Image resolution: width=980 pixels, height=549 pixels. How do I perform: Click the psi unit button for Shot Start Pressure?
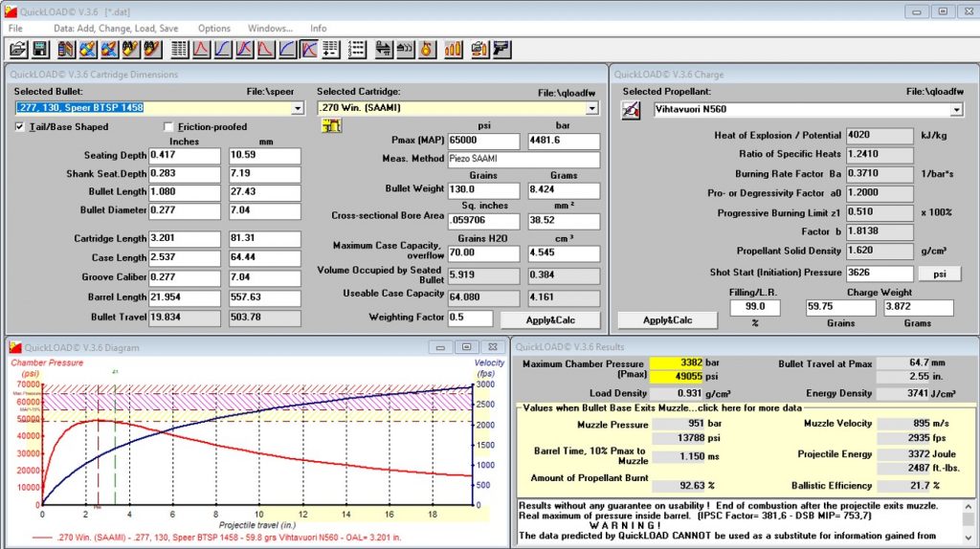[940, 274]
